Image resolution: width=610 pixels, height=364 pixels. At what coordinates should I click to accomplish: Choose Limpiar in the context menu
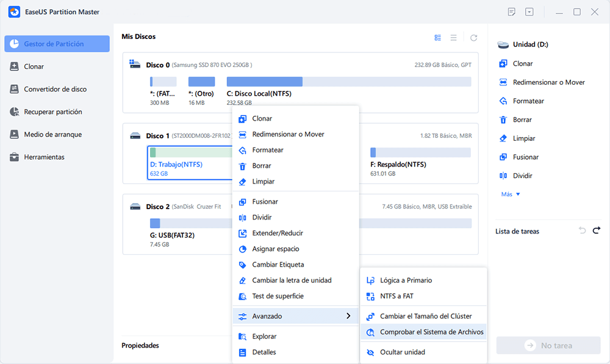(295, 181)
